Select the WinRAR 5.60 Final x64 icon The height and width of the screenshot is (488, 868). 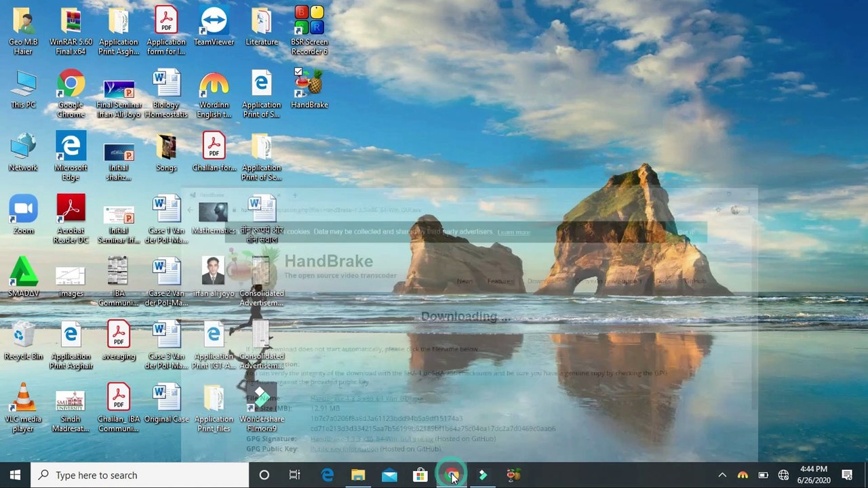coord(71,31)
